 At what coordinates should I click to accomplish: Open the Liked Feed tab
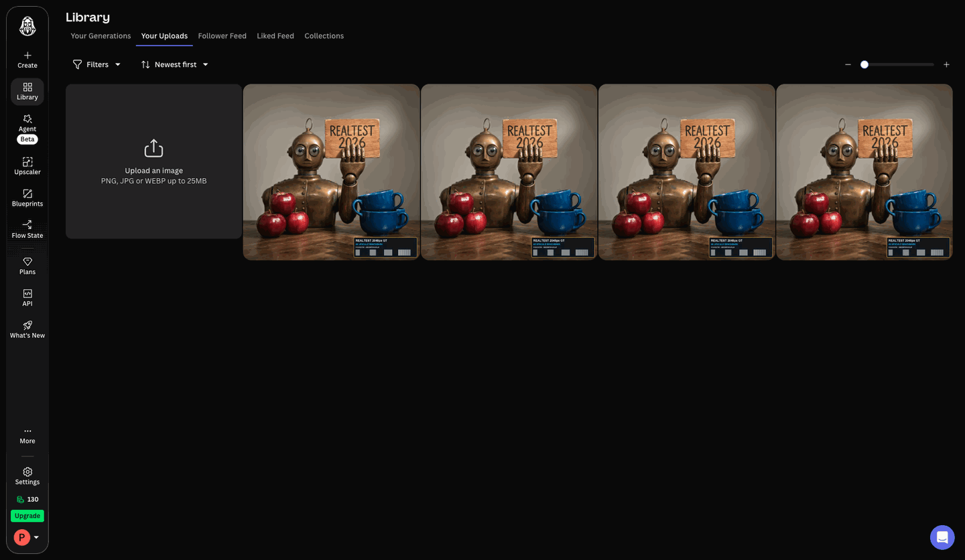[275, 36]
